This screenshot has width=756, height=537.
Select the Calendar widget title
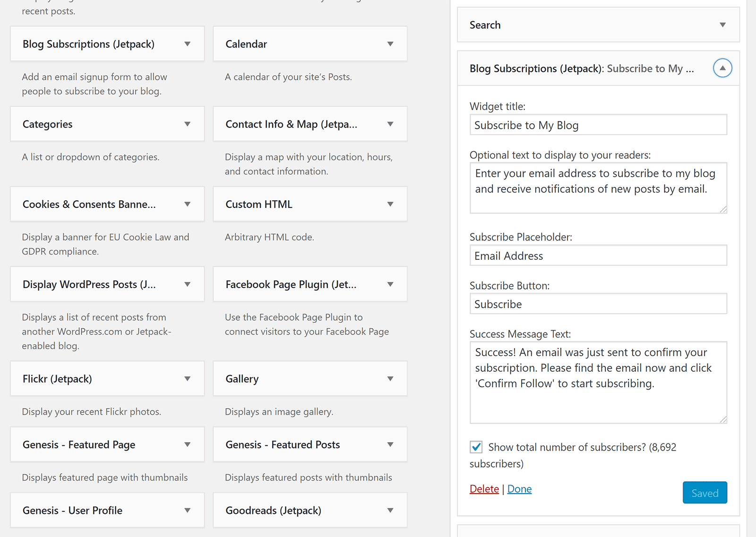246,44
